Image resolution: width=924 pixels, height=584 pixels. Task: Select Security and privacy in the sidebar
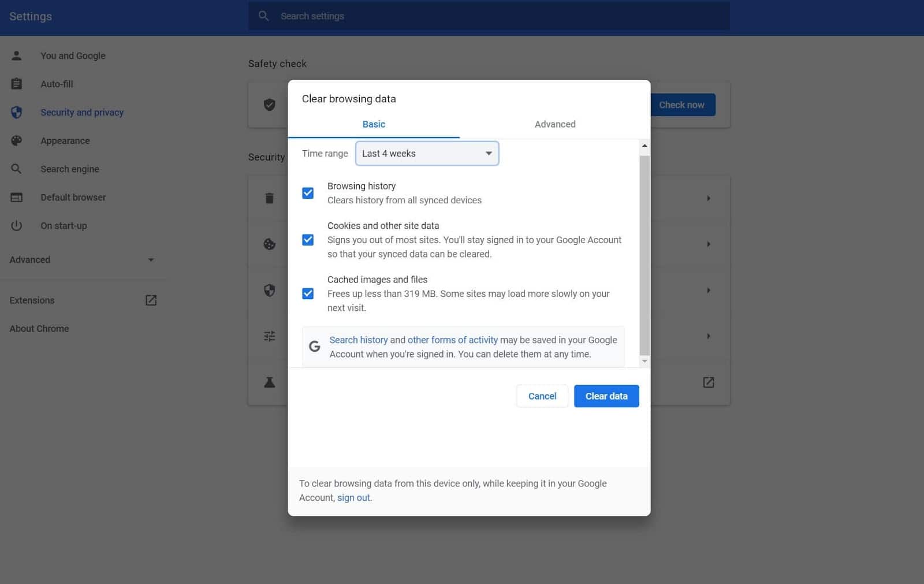pos(82,112)
